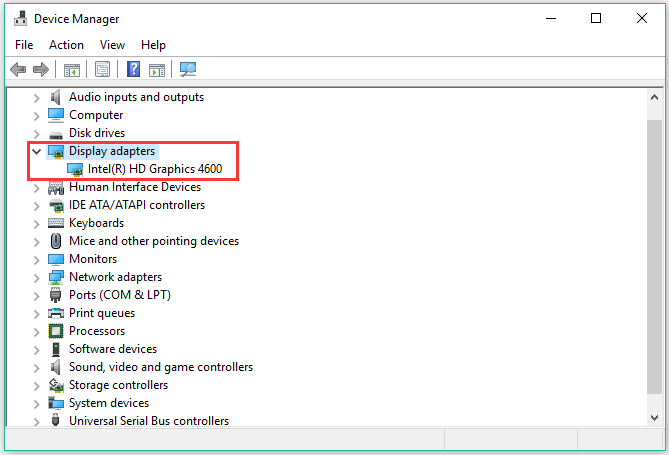Select the Storage controllers label
The image size is (669, 455).
[118, 385]
